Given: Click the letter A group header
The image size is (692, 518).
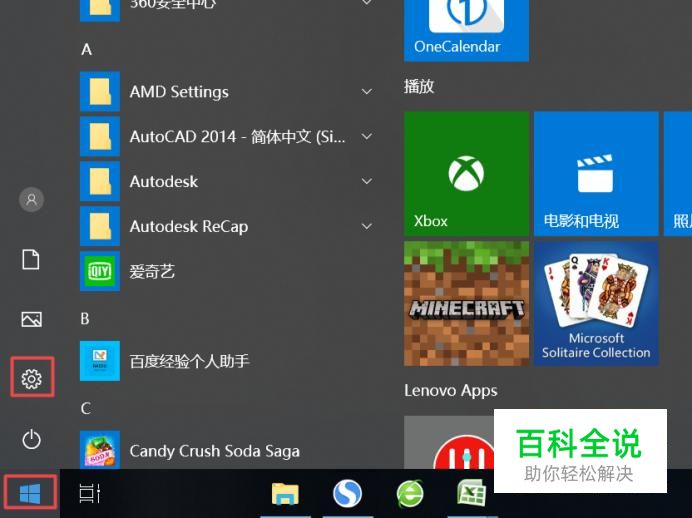Looking at the screenshot, I should click(x=86, y=49).
